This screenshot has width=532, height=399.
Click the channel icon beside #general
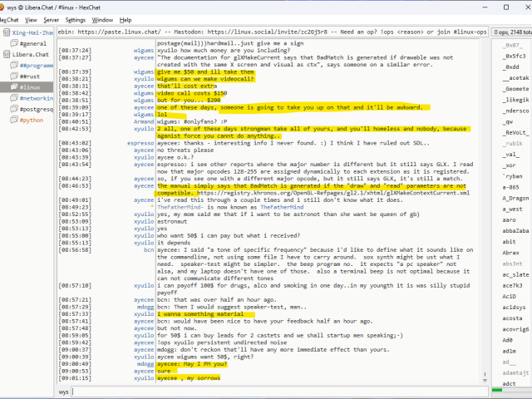[x=13, y=43]
